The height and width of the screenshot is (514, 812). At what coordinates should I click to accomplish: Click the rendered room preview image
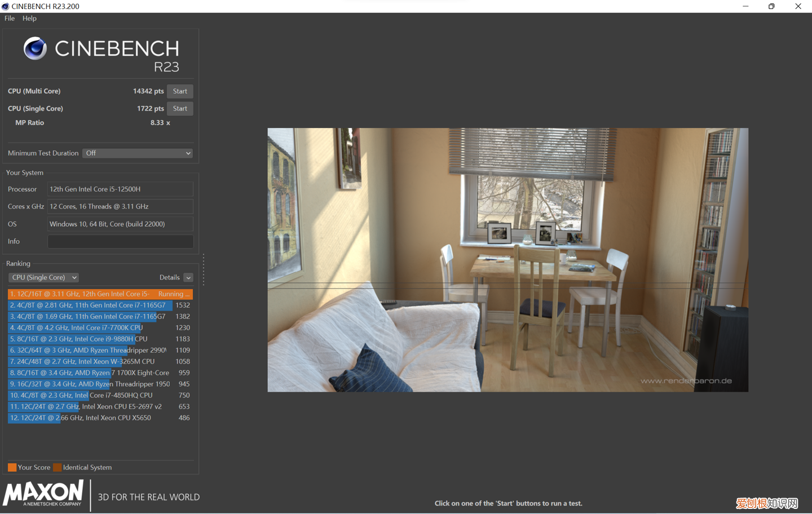coord(507,260)
